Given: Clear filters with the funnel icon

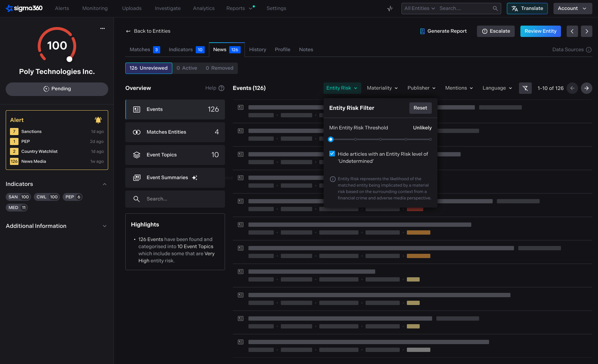Looking at the screenshot, I should click(525, 88).
